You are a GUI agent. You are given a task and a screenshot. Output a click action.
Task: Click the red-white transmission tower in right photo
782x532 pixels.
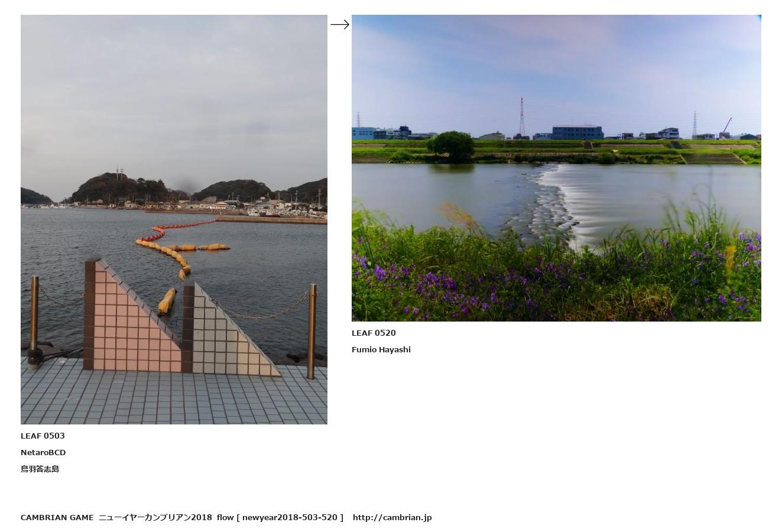(x=522, y=117)
